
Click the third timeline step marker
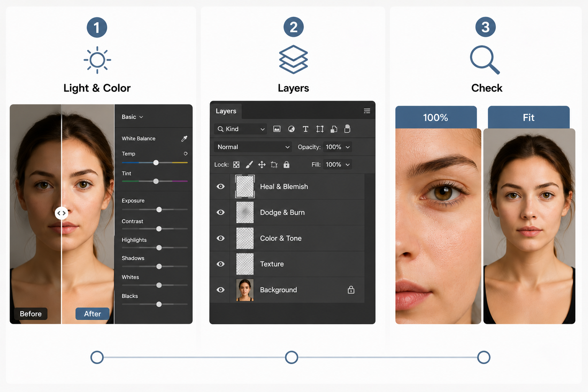(484, 357)
